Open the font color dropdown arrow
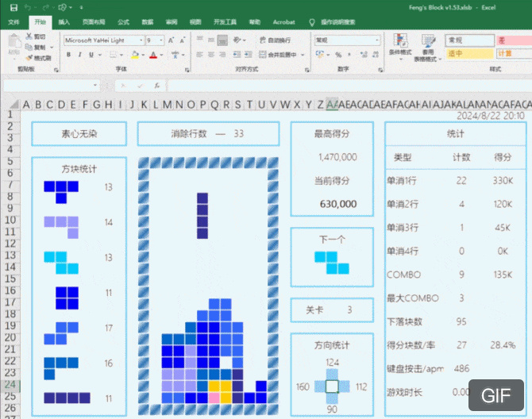 click(x=161, y=54)
